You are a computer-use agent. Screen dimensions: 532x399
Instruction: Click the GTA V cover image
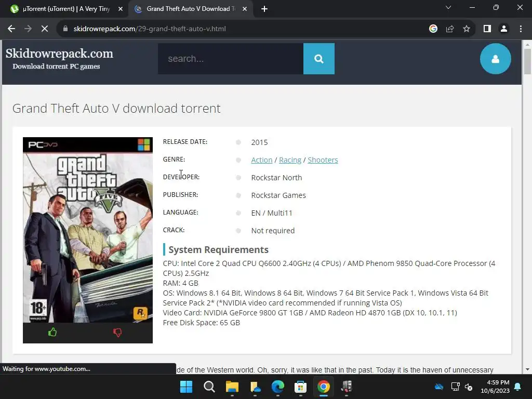[87, 230]
